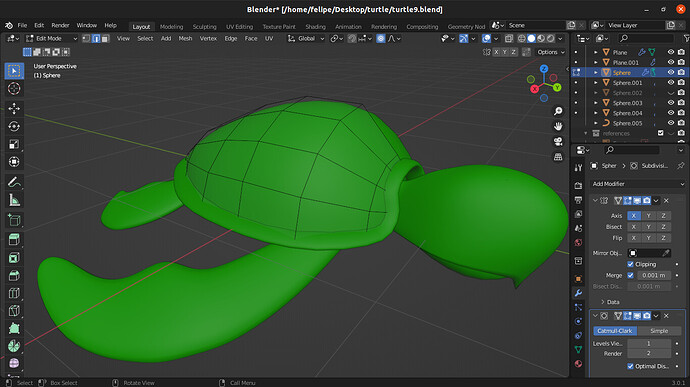Select the Knife tool
Image resolution: width=690 pixels, height=387 pixels.
[14, 310]
